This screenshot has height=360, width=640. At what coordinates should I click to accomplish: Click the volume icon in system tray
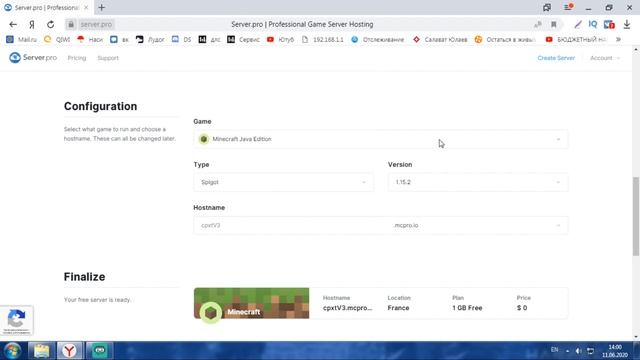(578, 351)
